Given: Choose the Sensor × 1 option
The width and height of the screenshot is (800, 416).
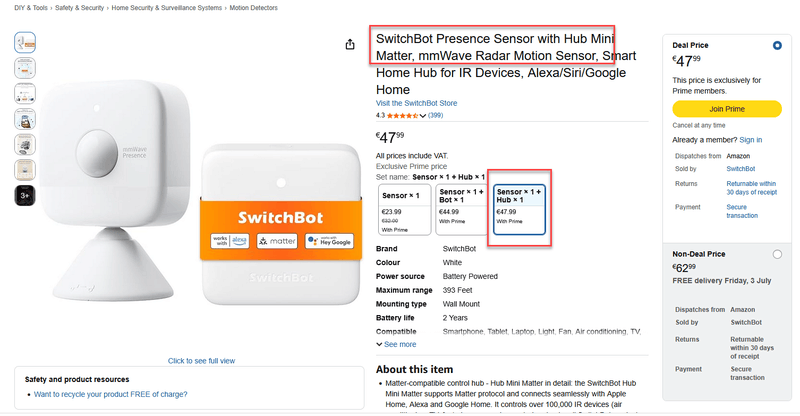Looking at the screenshot, I should tap(405, 210).
